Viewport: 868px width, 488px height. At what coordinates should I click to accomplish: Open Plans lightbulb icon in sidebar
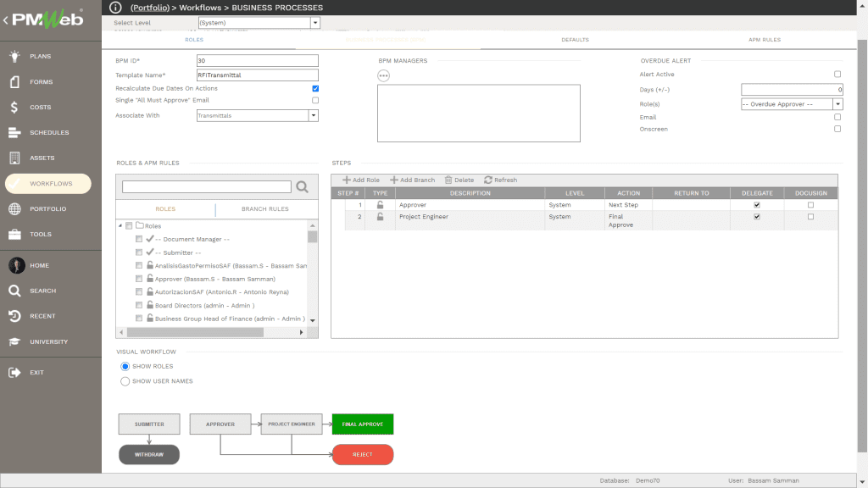point(15,56)
